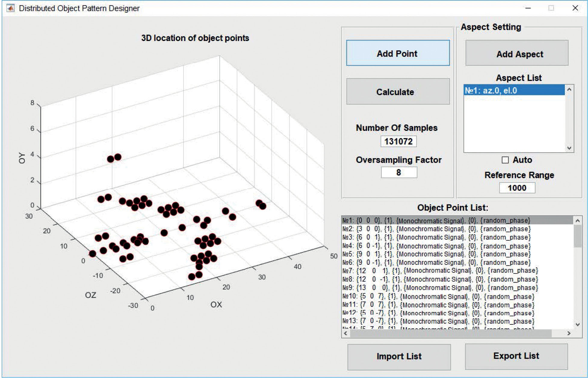
Task: Click point list horizontal scroll right arrow
Action: tap(568, 333)
